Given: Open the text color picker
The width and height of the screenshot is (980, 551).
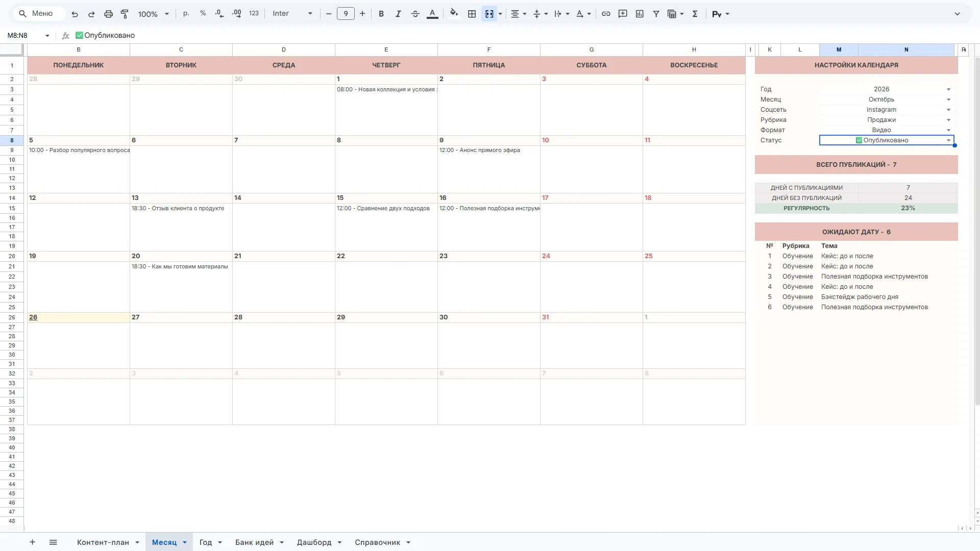Looking at the screenshot, I should tap(432, 14).
